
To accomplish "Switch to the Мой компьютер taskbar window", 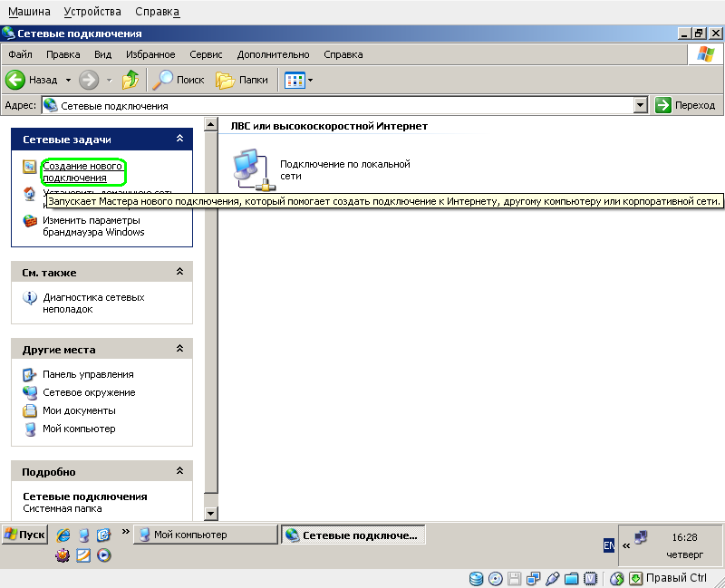I will (x=206, y=535).
